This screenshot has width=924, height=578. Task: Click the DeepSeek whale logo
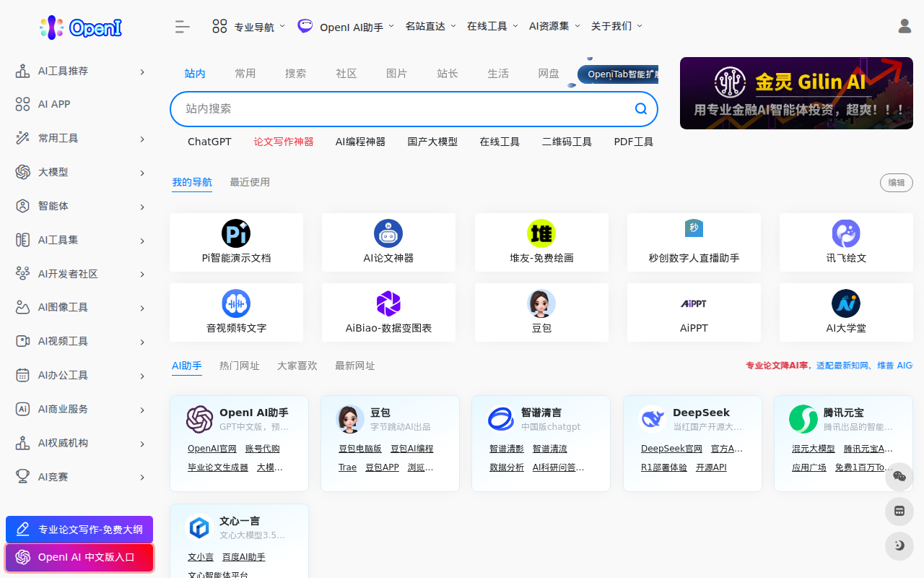pyautogui.click(x=653, y=419)
